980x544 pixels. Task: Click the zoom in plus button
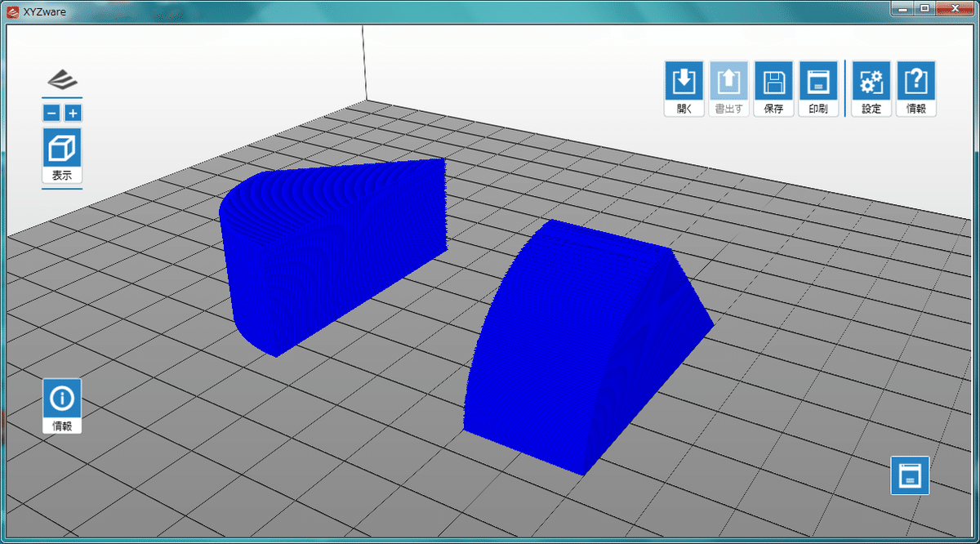pyautogui.click(x=73, y=114)
